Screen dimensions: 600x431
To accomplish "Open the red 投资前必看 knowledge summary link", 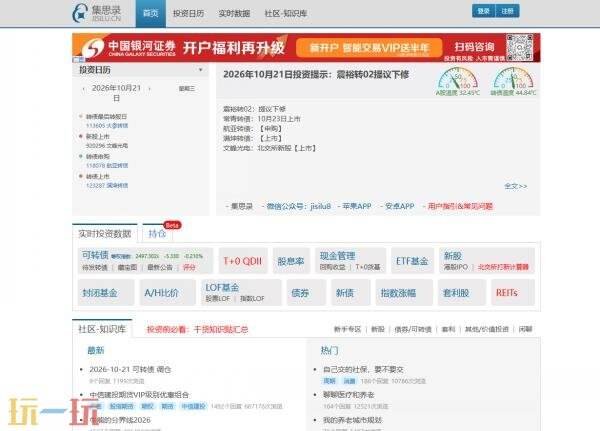I will point(197,329).
